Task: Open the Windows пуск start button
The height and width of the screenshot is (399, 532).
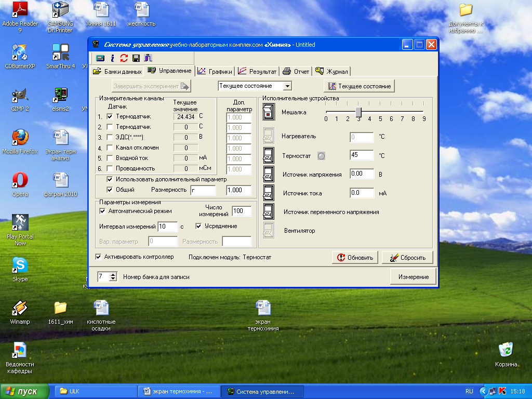Action: coord(24,392)
